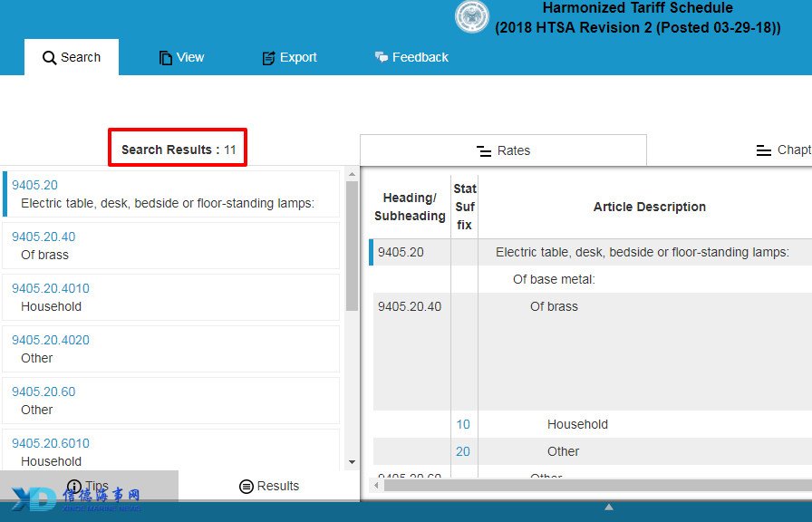Viewport: 812px width, 522px height.
Task: Click the Search magnifier icon
Action: [x=50, y=58]
